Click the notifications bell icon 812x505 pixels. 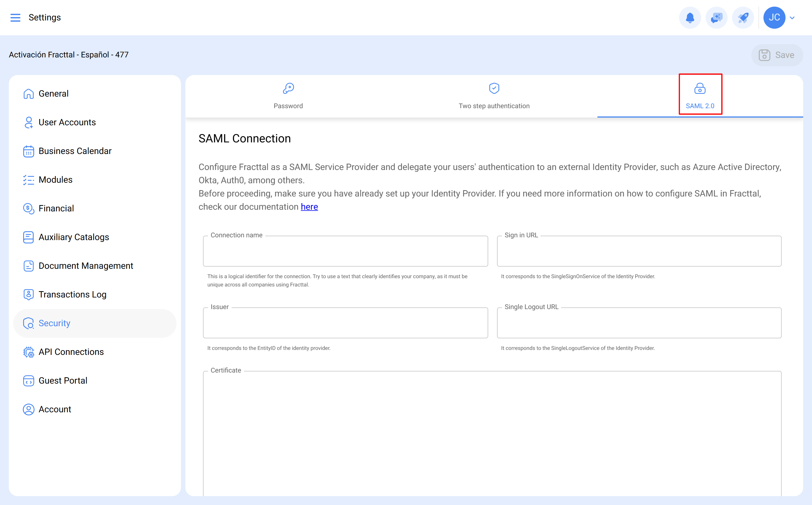[690, 17]
